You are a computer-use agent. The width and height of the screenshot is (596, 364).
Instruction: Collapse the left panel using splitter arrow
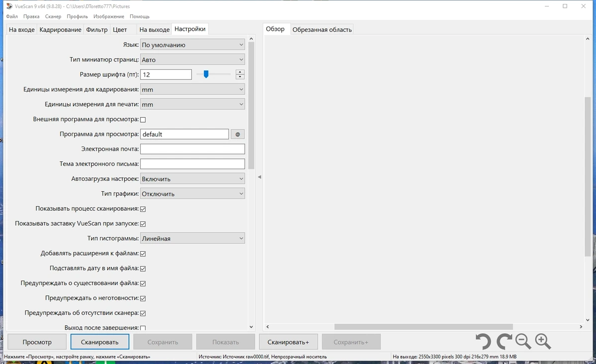[259, 177]
